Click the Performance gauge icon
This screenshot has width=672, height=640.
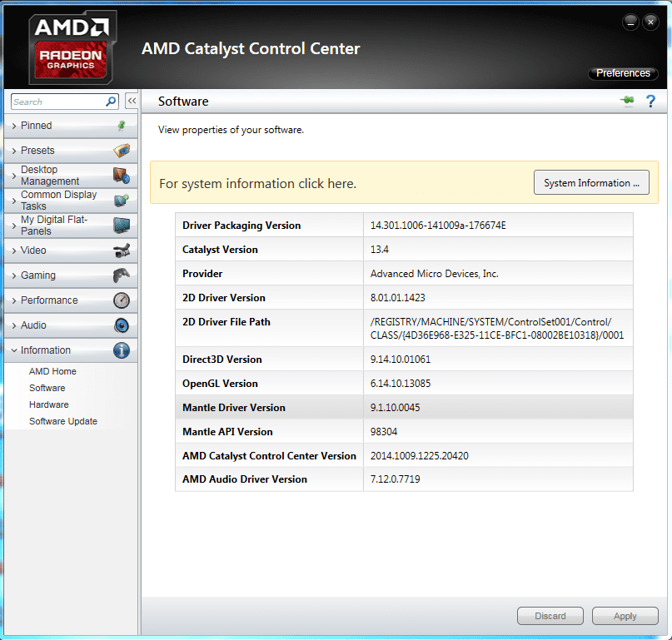point(122,300)
